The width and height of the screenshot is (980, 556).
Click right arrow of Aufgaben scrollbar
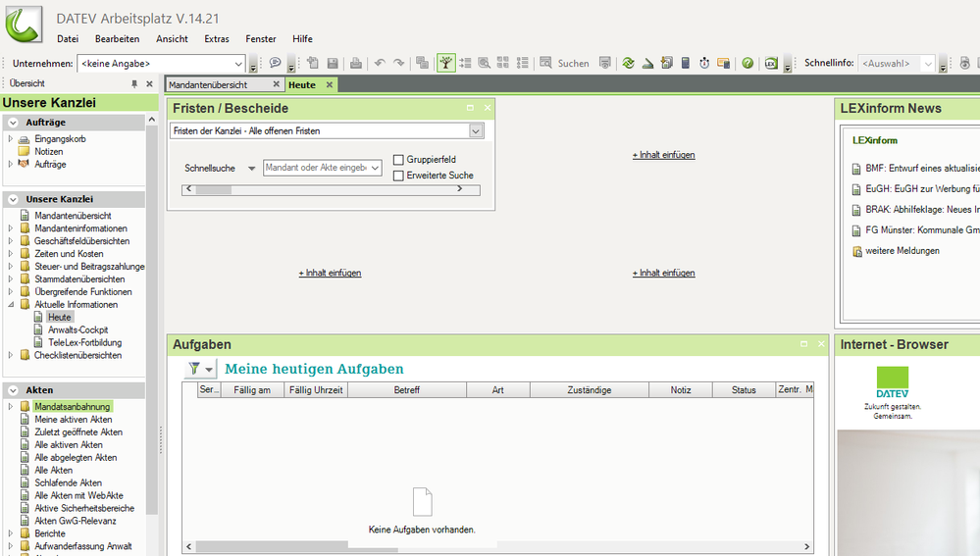[x=807, y=546]
